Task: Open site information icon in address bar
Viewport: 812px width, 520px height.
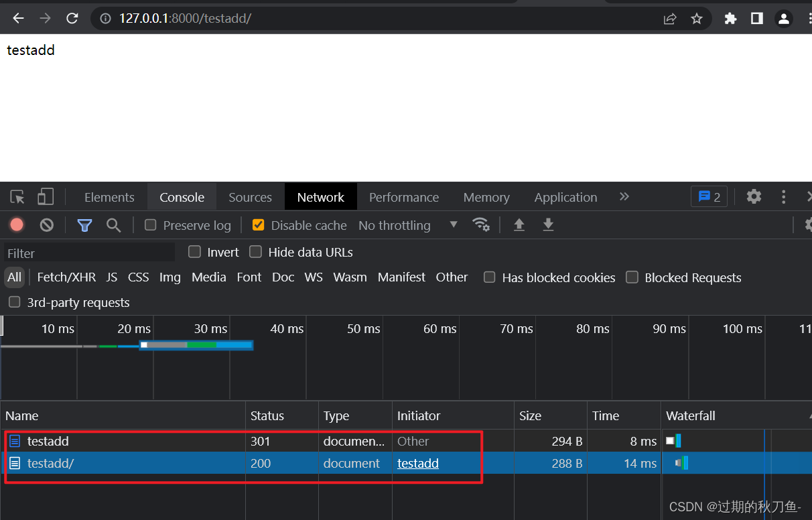Action: pos(105,19)
